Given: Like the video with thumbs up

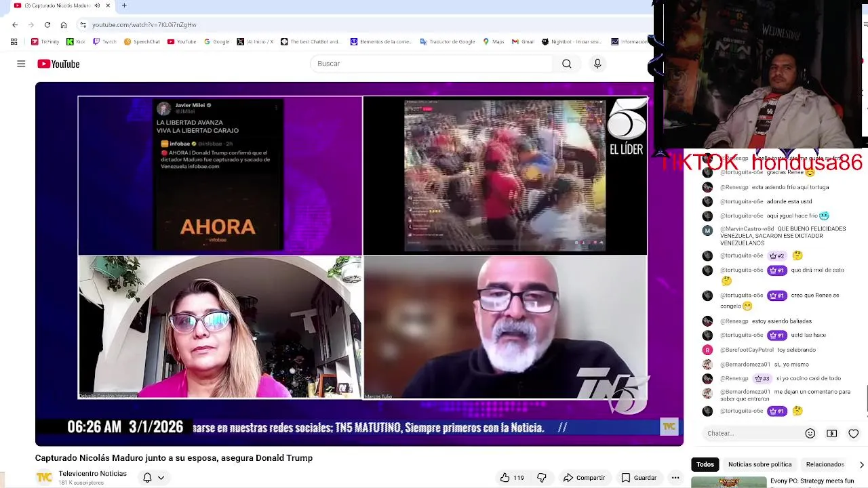Looking at the screenshot, I should pyautogui.click(x=512, y=478).
